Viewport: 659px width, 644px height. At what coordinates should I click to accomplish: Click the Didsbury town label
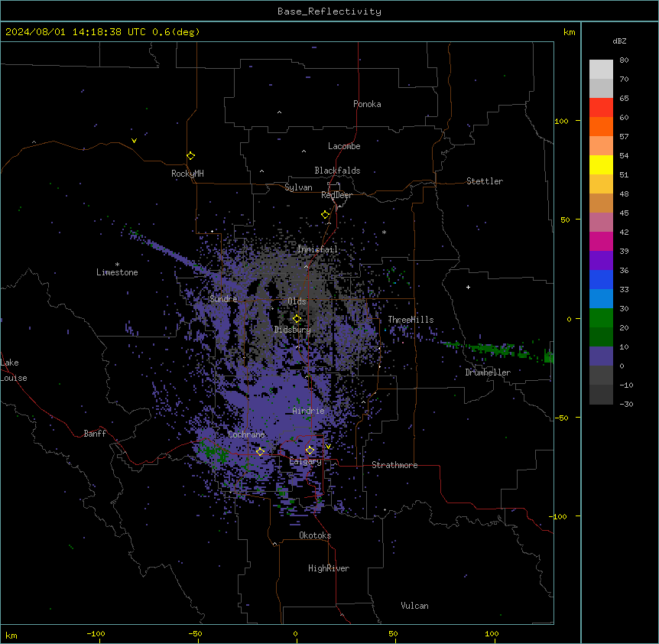tap(293, 330)
